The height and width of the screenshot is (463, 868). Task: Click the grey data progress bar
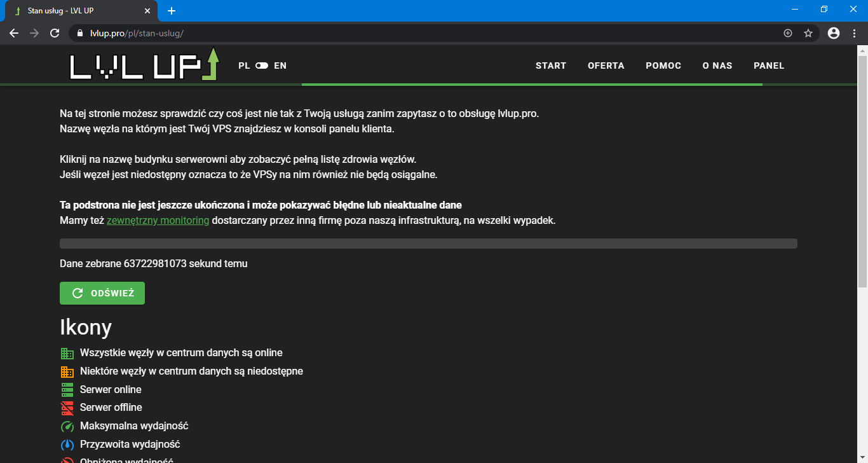428,244
